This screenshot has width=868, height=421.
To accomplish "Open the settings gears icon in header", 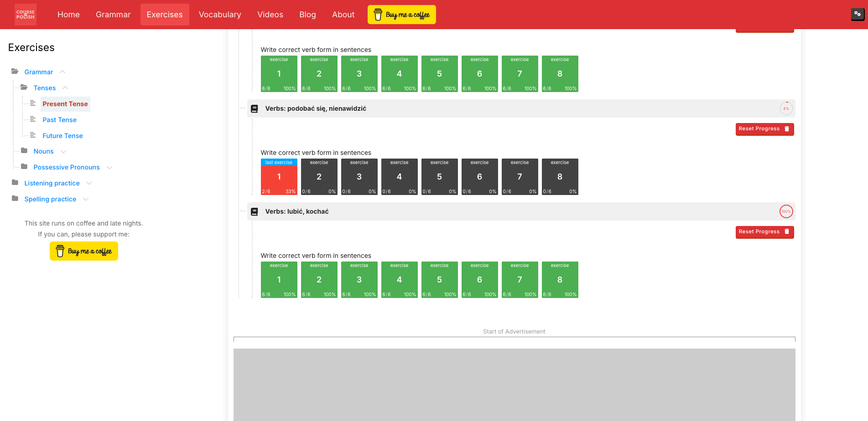I will (x=858, y=14).
